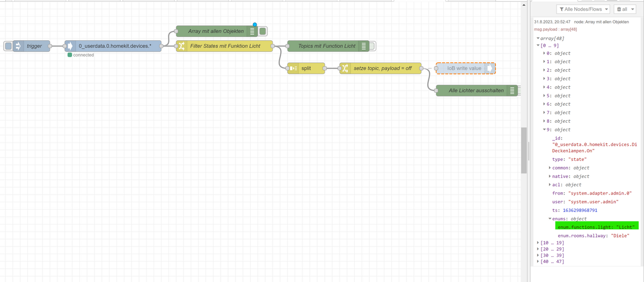This screenshot has width=644, height=282.
Task: Expand item 0: object
Action: [x=545, y=54]
